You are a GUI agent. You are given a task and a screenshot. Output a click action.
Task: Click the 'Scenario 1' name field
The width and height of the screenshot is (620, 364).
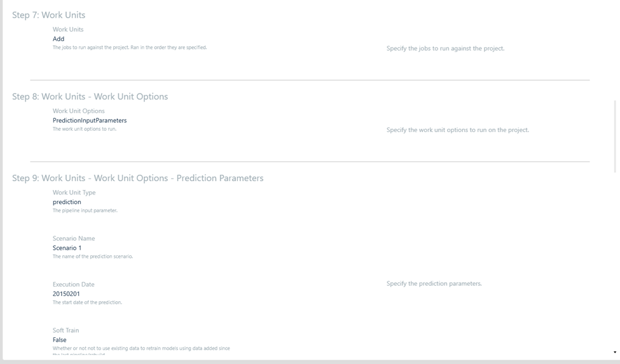click(67, 248)
